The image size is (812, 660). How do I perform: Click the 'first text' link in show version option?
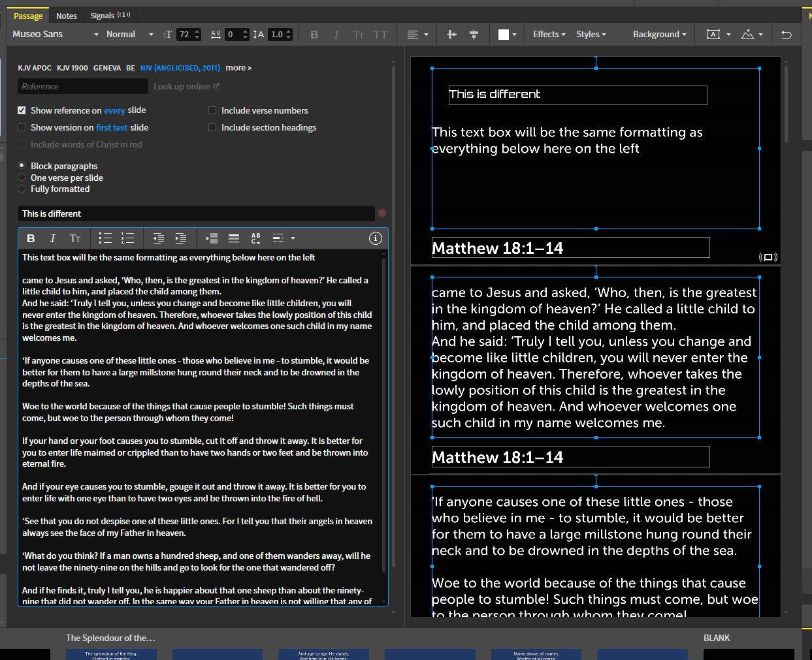pyautogui.click(x=112, y=127)
